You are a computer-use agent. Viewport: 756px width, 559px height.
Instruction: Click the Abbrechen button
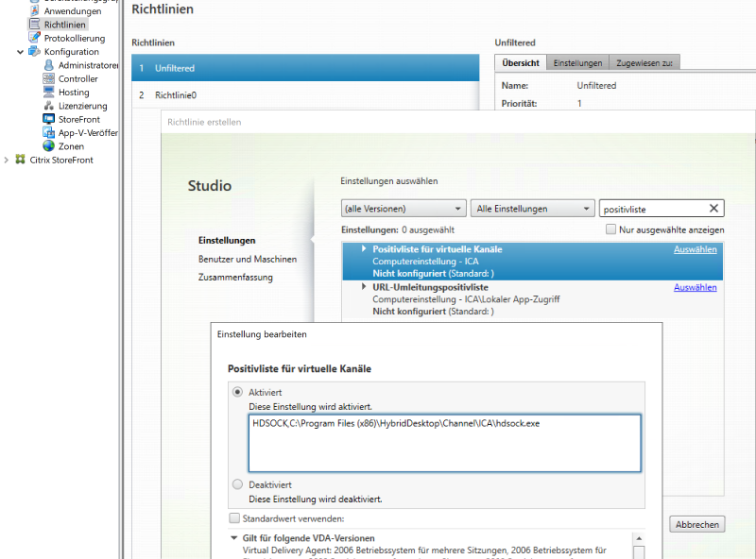tap(696, 524)
